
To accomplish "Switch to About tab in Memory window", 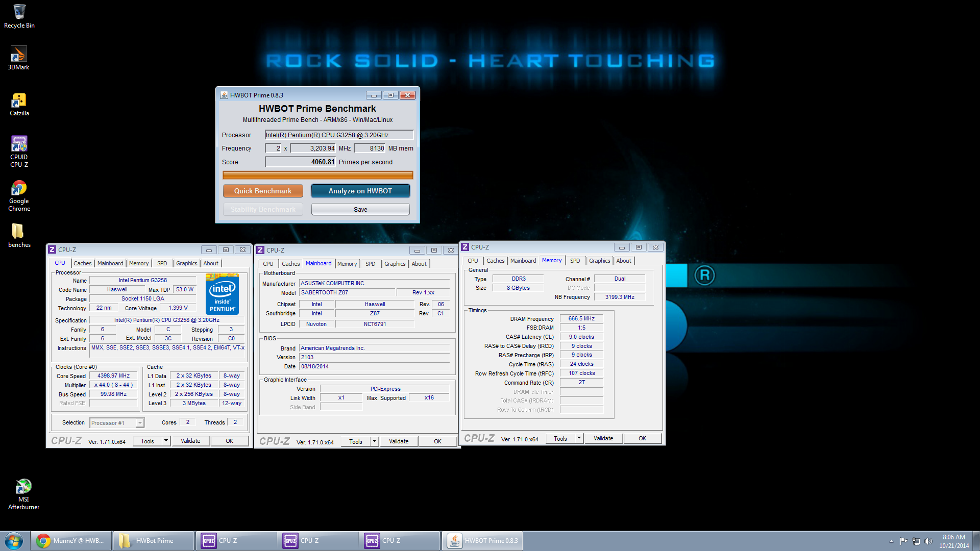I will coord(624,261).
